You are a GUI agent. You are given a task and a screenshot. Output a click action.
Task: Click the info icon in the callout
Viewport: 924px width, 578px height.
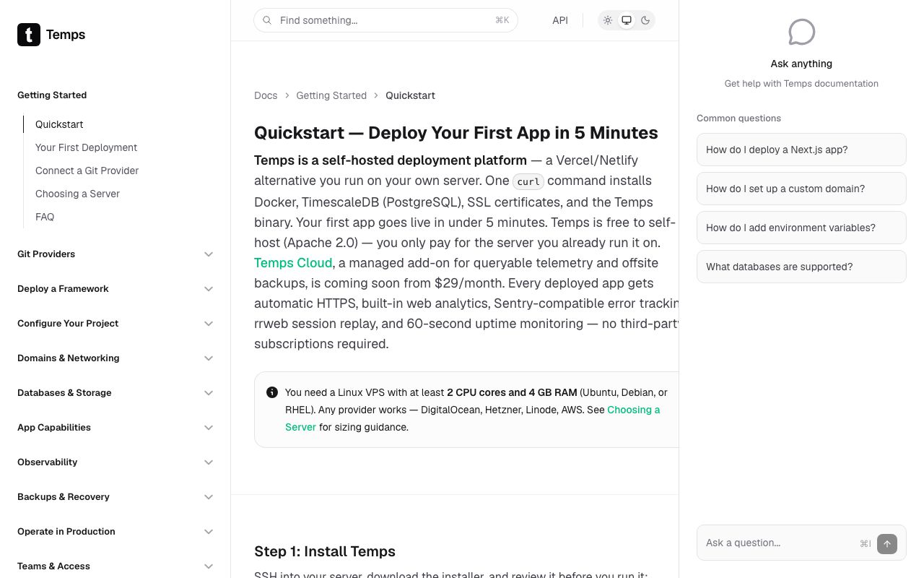click(x=272, y=392)
